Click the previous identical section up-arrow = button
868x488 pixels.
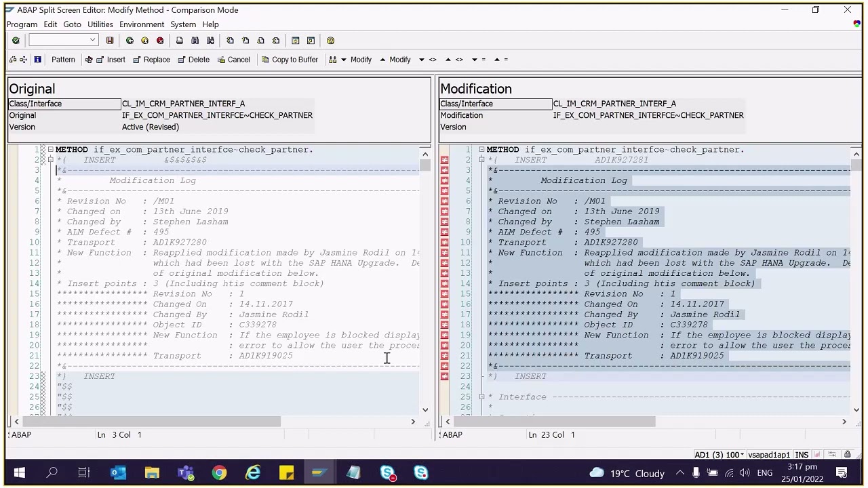point(501,60)
